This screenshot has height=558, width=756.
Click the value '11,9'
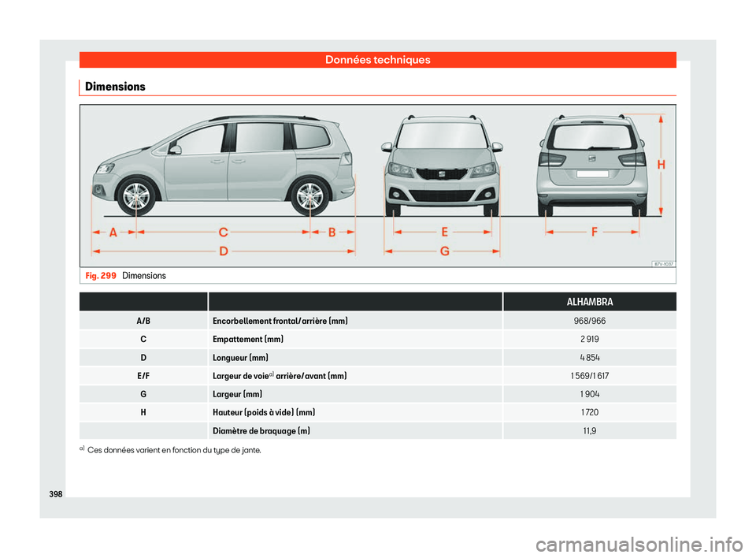pos(590,430)
